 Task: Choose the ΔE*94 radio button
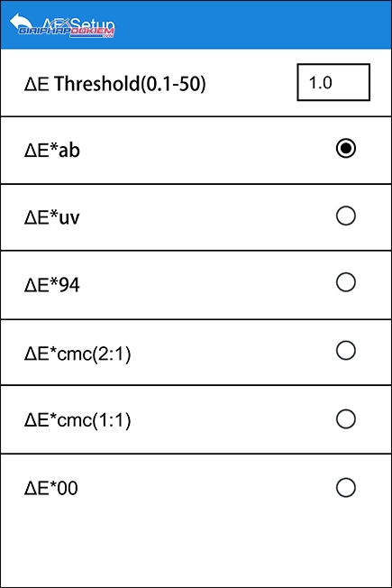pyautogui.click(x=345, y=282)
